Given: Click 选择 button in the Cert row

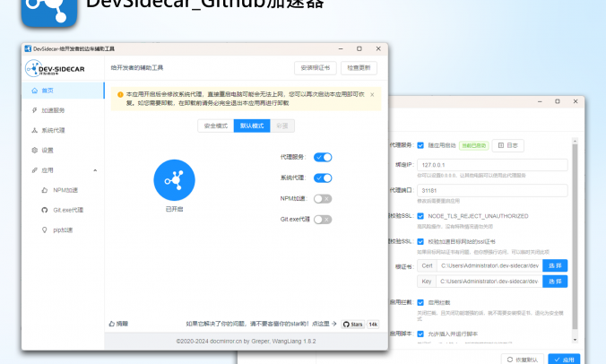Looking at the screenshot, I should tap(555, 266).
